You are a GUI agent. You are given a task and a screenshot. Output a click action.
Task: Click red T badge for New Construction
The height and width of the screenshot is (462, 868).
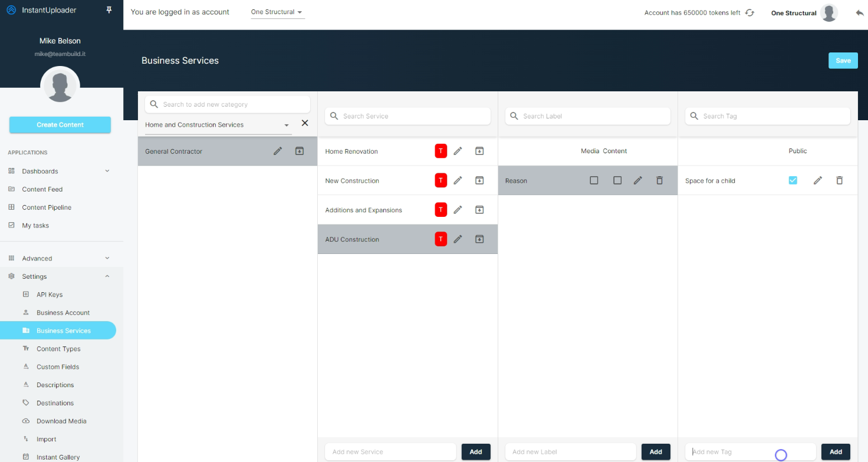[440, 180]
